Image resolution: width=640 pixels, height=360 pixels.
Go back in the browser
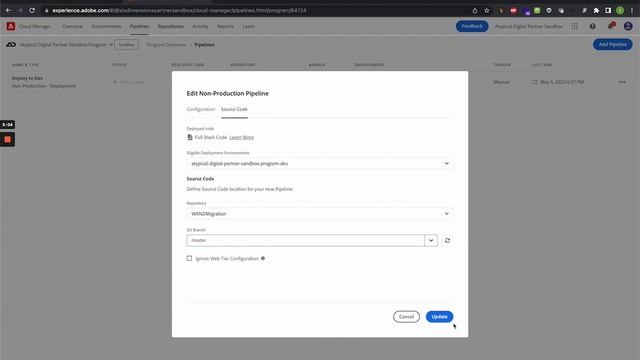[x=8, y=10]
